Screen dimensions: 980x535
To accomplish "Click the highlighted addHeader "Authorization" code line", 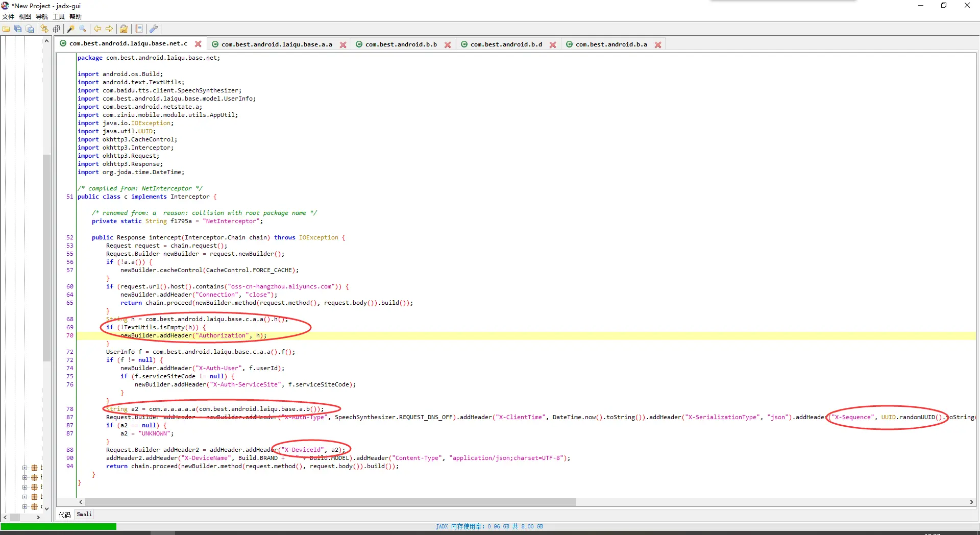I will [x=193, y=335].
